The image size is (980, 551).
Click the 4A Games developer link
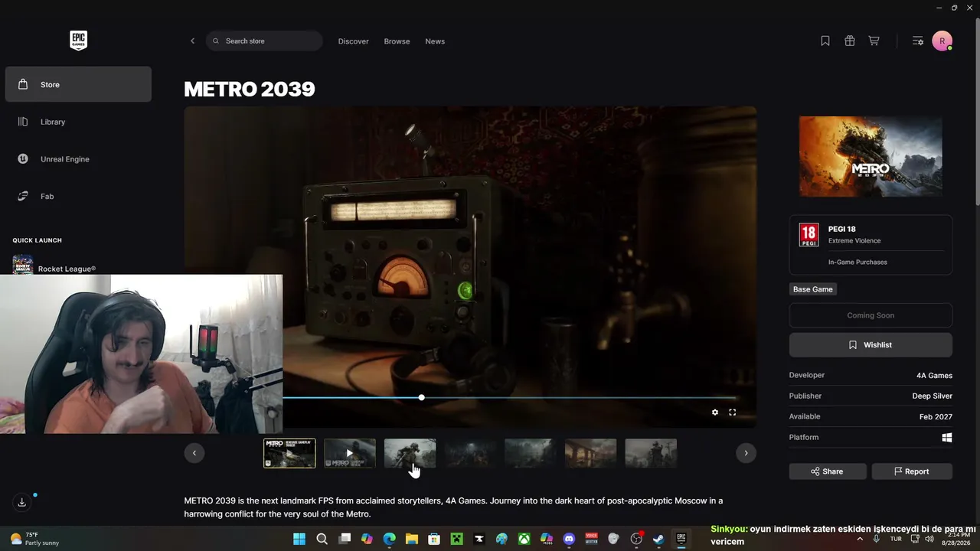pos(934,376)
